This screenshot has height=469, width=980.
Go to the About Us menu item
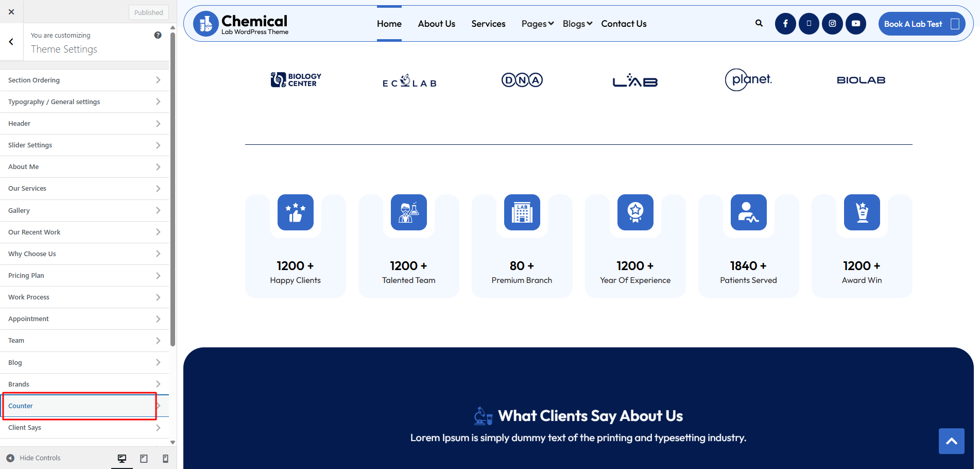click(436, 24)
